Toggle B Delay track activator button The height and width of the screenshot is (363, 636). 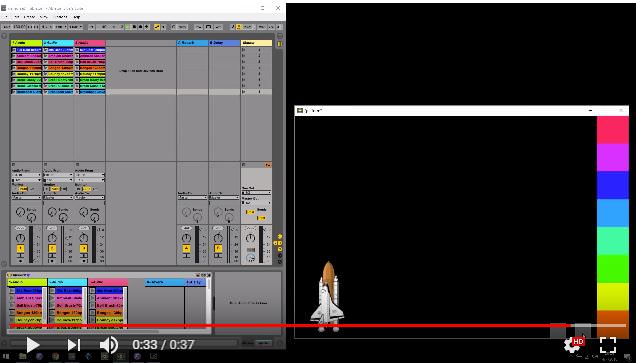click(218, 248)
